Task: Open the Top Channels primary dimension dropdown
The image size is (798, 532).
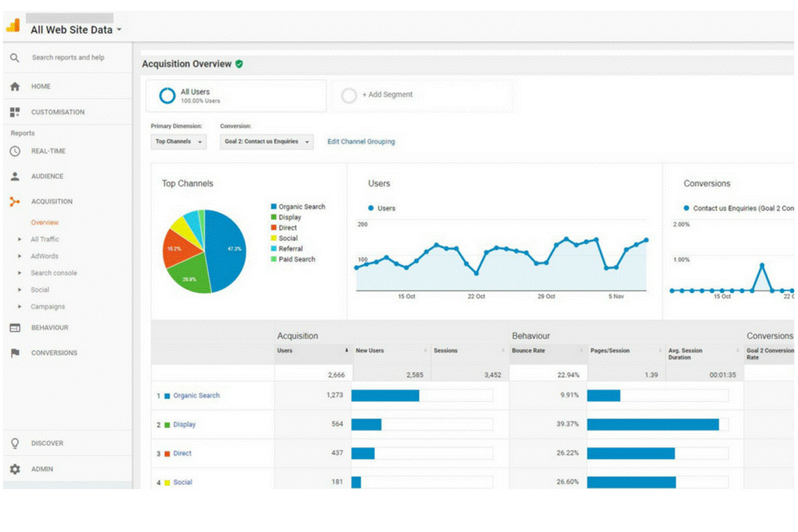Action: coord(179,142)
